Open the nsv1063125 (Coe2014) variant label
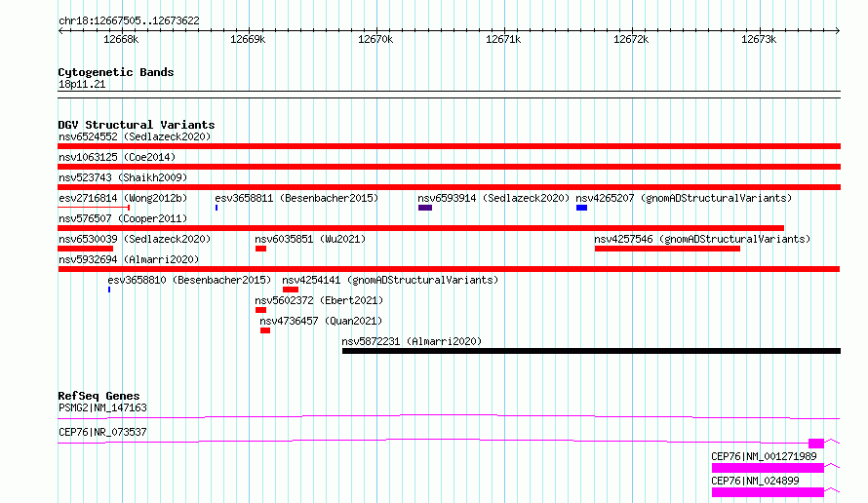868x503 pixels. tap(117, 157)
